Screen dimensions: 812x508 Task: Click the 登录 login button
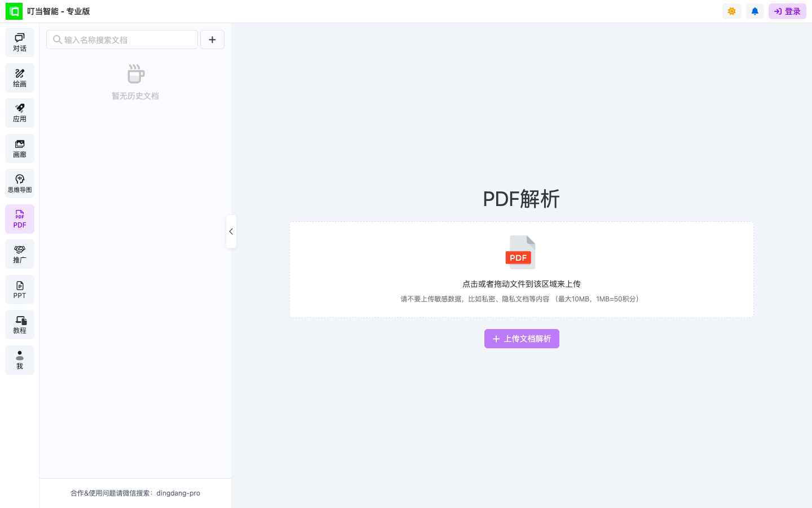click(x=787, y=11)
